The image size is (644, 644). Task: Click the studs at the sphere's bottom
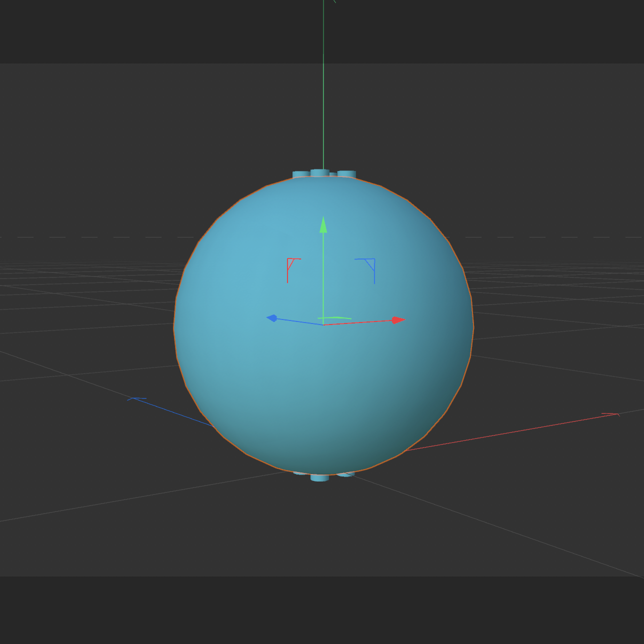pos(320,477)
